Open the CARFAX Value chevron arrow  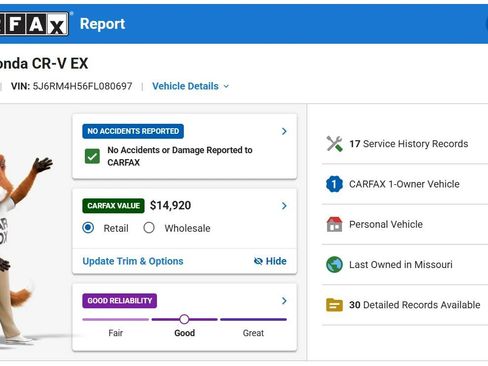[x=284, y=206]
